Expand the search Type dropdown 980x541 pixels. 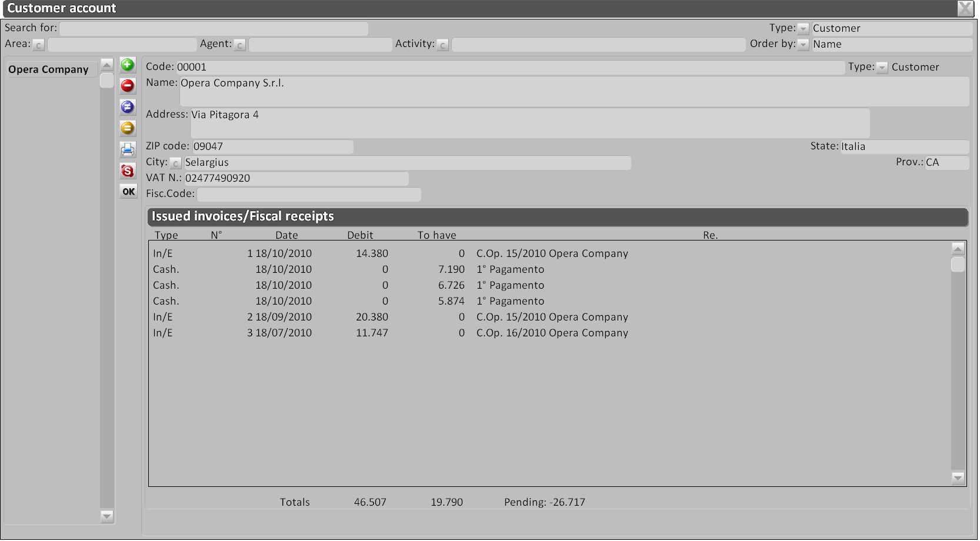[803, 29]
